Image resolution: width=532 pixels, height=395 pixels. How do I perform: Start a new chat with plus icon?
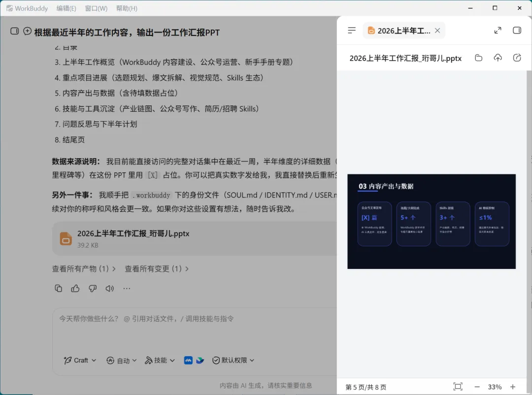click(x=27, y=31)
